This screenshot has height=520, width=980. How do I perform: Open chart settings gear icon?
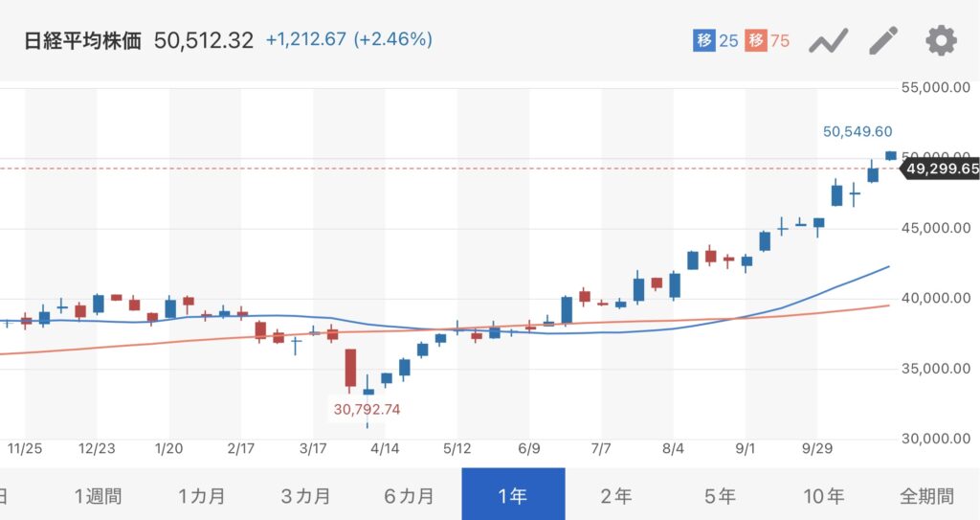pos(941,41)
